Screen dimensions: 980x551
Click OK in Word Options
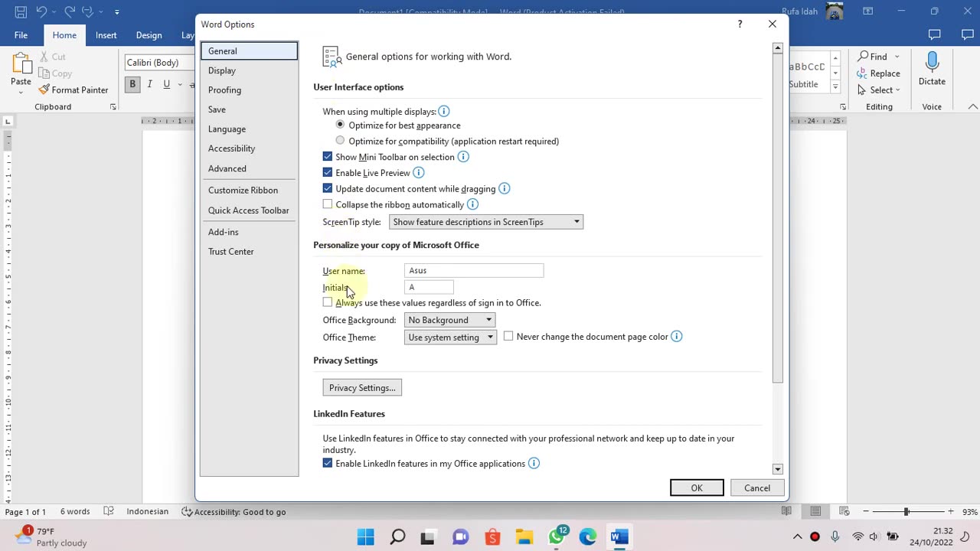tap(697, 488)
